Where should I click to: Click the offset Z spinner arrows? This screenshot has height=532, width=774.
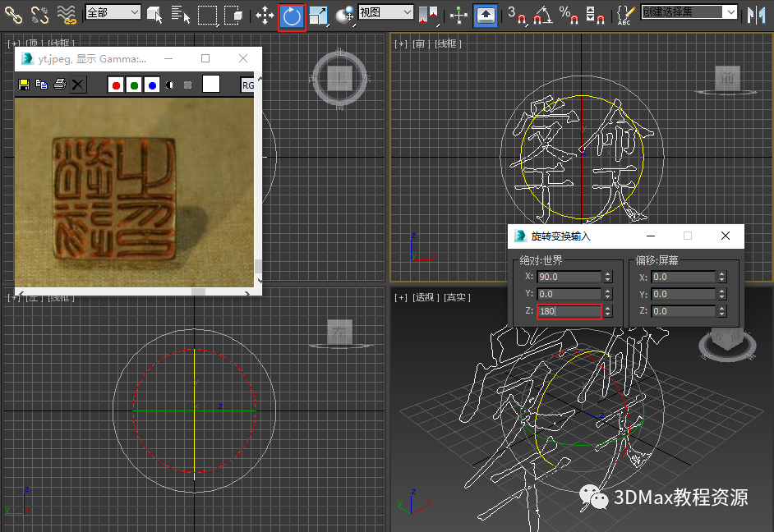click(722, 311)
